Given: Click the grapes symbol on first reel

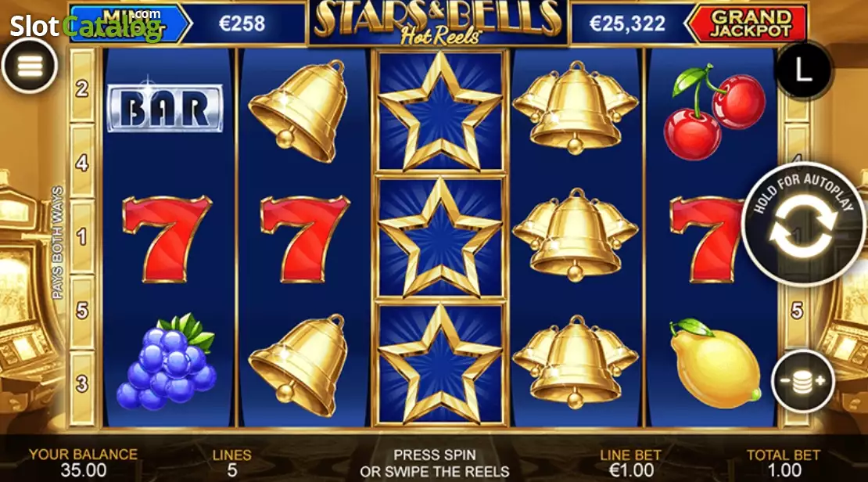Looking at the screenshot, I should point(166,361).
